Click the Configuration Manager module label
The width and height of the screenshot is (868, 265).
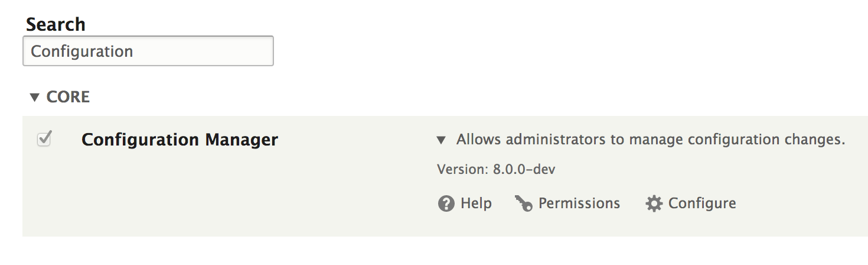pyautogui.click(x=180, y=140)
